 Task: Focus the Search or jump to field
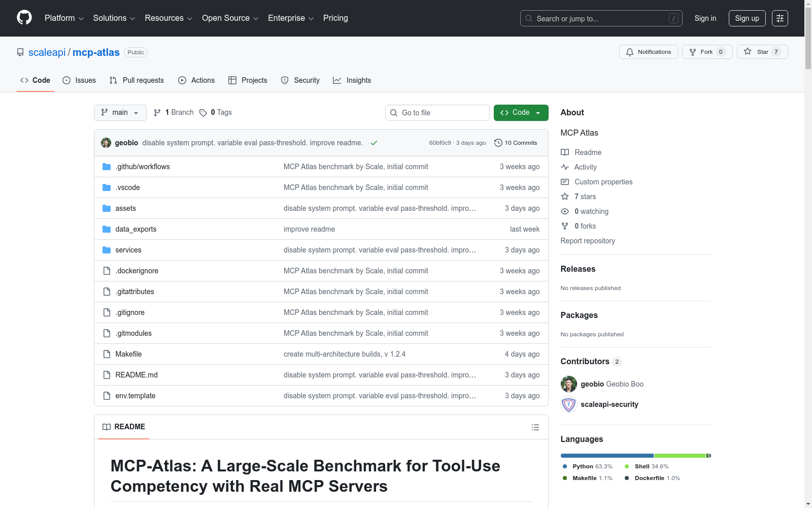click(x=601, y=18)
